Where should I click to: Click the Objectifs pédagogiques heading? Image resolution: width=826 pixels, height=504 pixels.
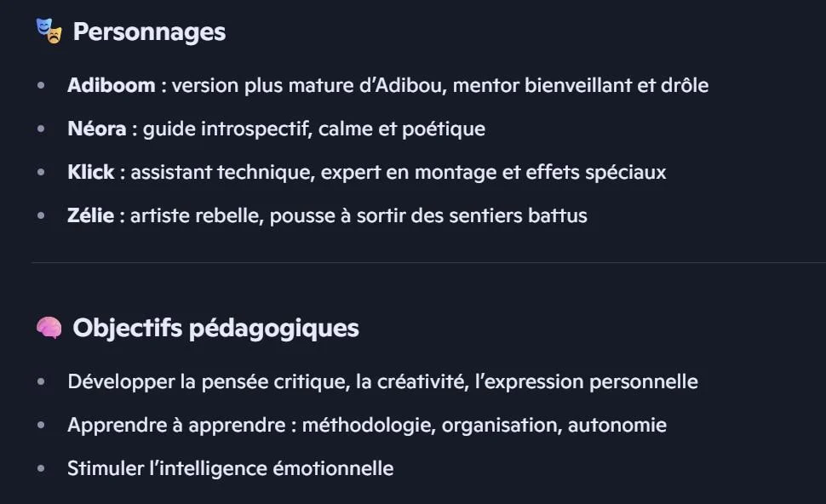[x=215, y=328]
